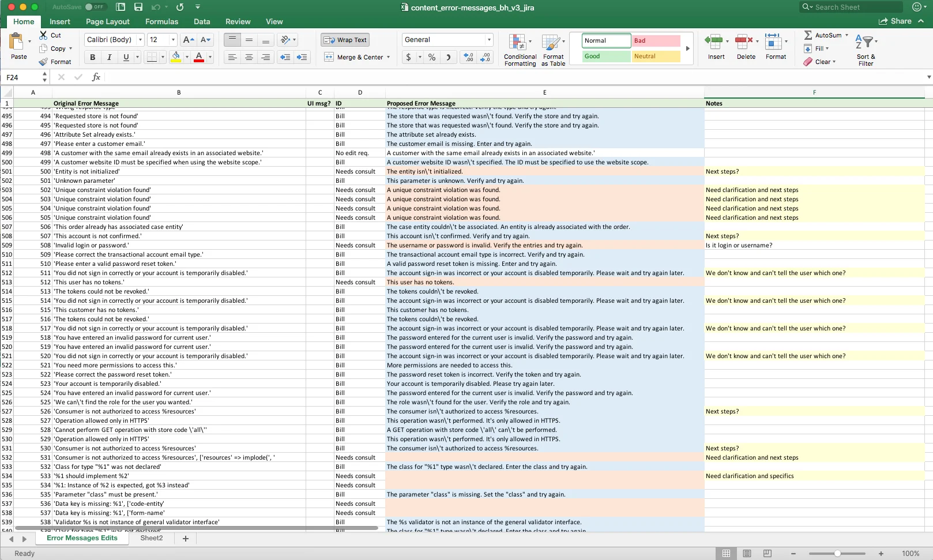Viewport: 933px width, 560px height.
Task: Expand fill color options arrow
Action: tap(187, 57)
